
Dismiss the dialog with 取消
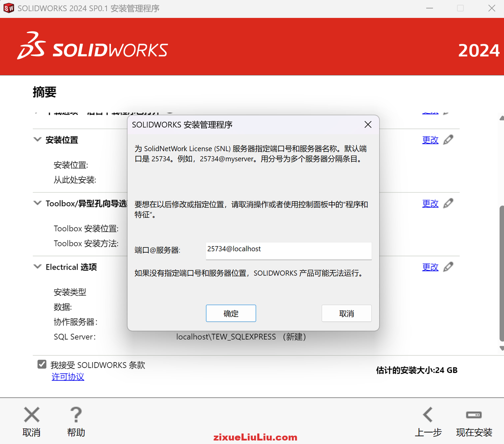(x=346, y=313)
